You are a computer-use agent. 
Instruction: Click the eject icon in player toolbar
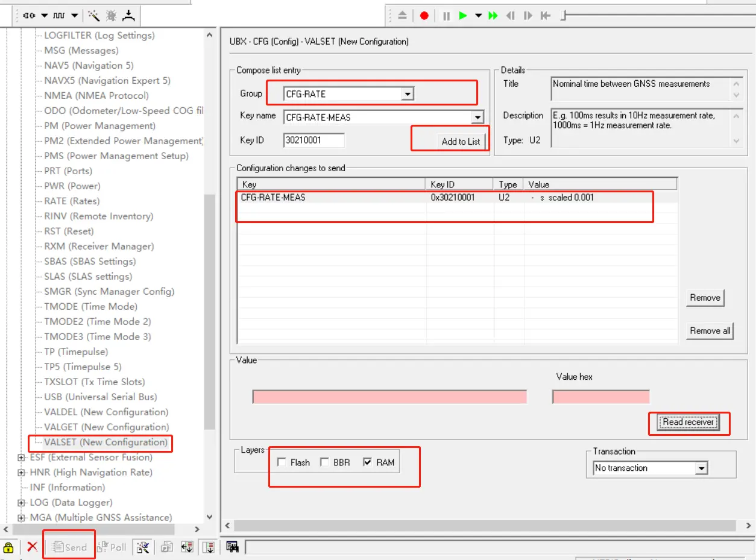click(402, 16)
